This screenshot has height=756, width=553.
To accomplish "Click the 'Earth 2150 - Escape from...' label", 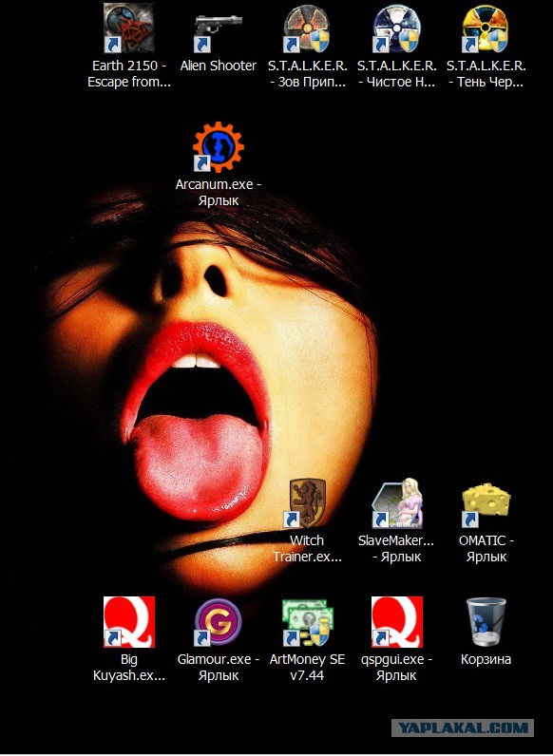I will pos(129,74).
